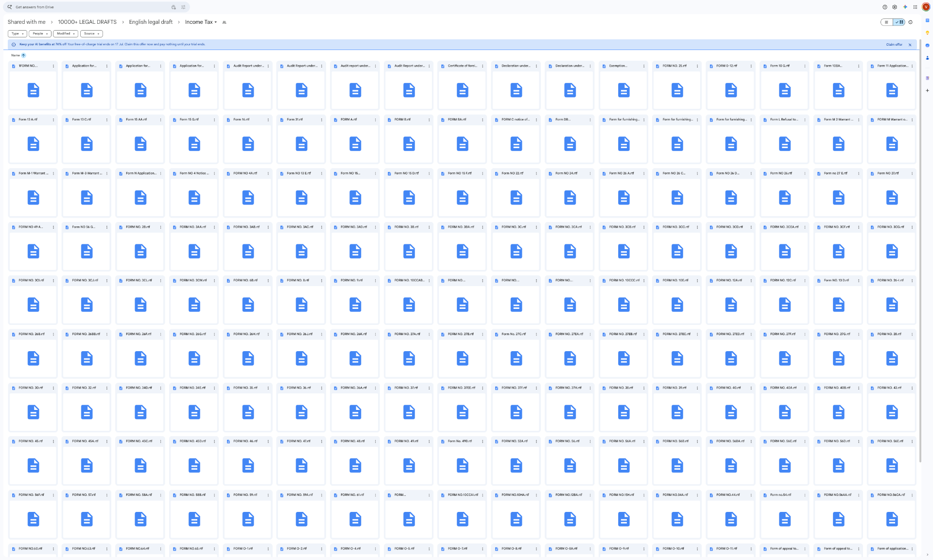Click the file name FORM NO. 56D.rtf
The image size is (933, 560).
(x=837, y=441)
